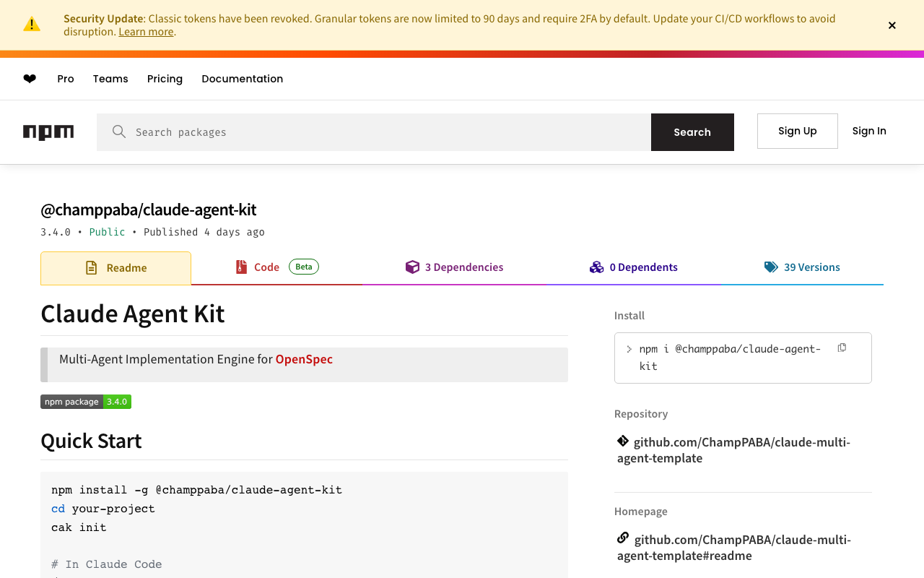Show the 0 Dependents tab
This screenshot has width=924, height=578.
coord(634,267)
